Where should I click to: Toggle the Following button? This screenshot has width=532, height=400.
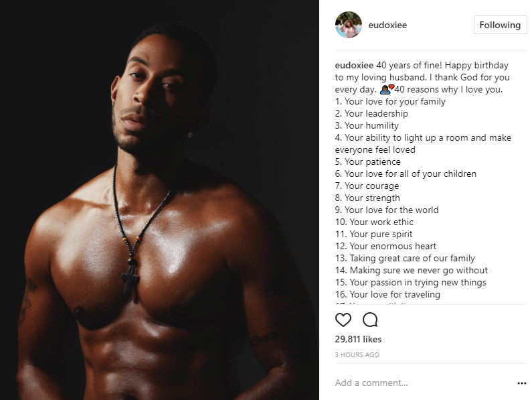500,25
